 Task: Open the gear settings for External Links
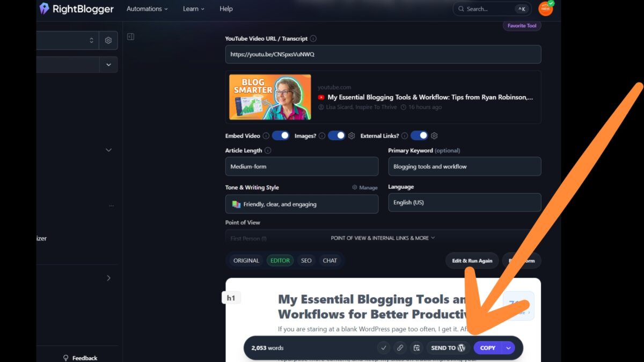pyautogui.click(x=435, y=136)
